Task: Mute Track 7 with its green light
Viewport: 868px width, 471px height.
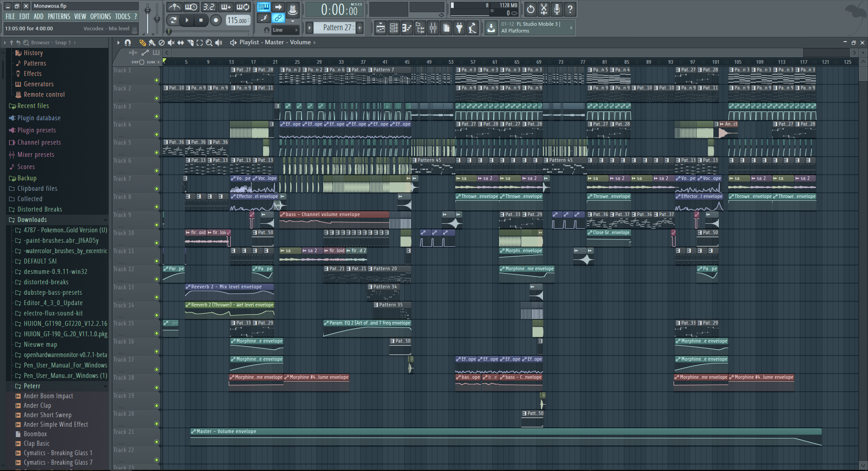Action: (x=156, y=189)
